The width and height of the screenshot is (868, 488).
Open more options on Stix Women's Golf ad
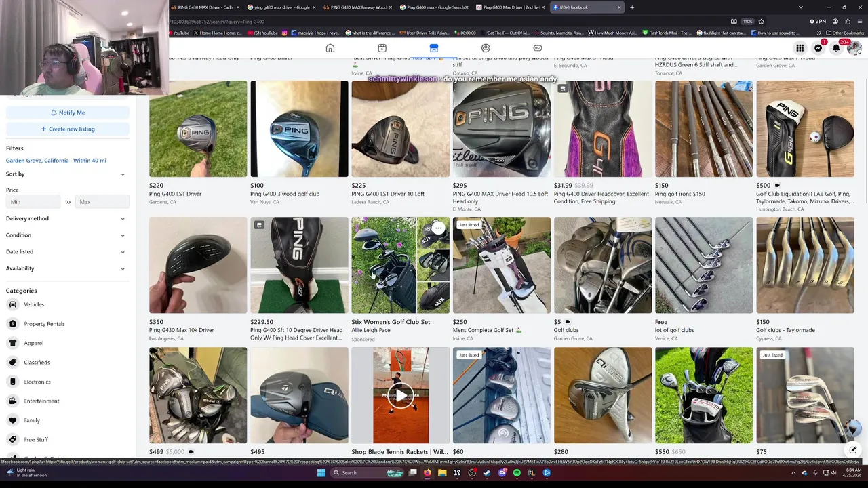(439, 228)
